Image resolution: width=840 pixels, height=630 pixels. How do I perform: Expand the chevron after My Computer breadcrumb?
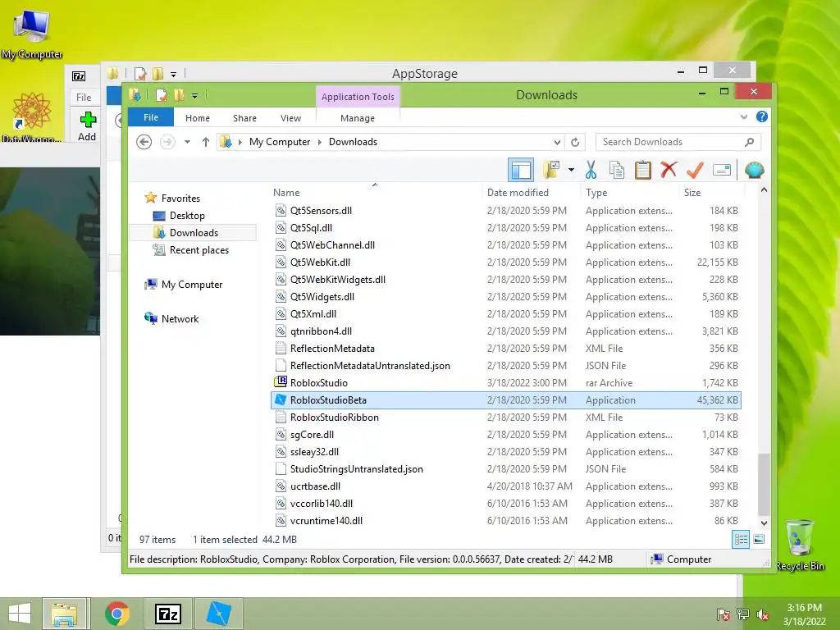coord(320,142)
